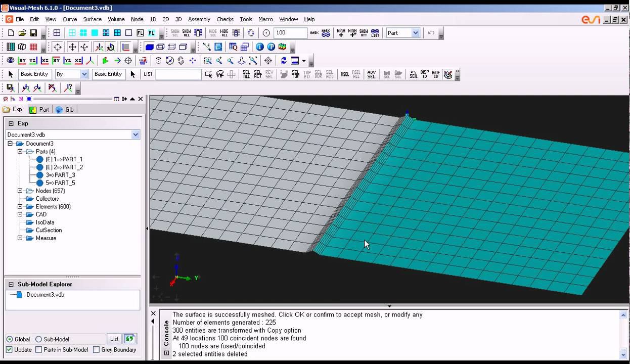Select 3=>PART_3 in the parts tree

pos(60,175)
